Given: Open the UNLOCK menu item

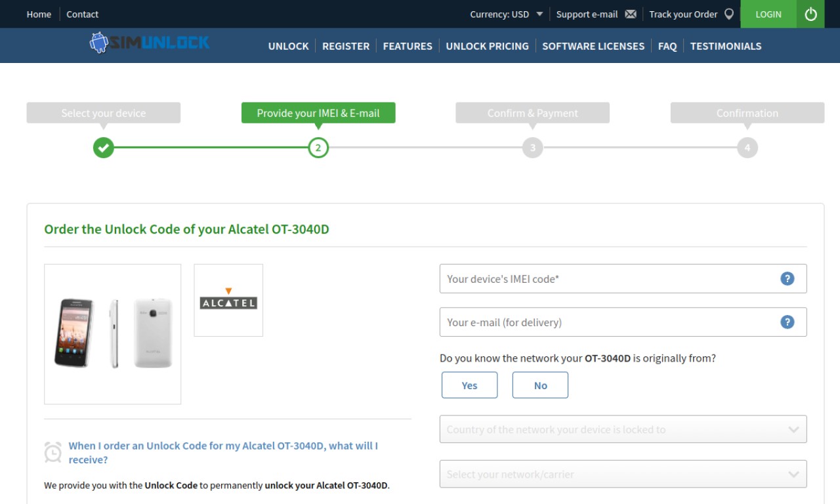Looking at the screenshot, I should pyautogui.click(x=288, y=46).
